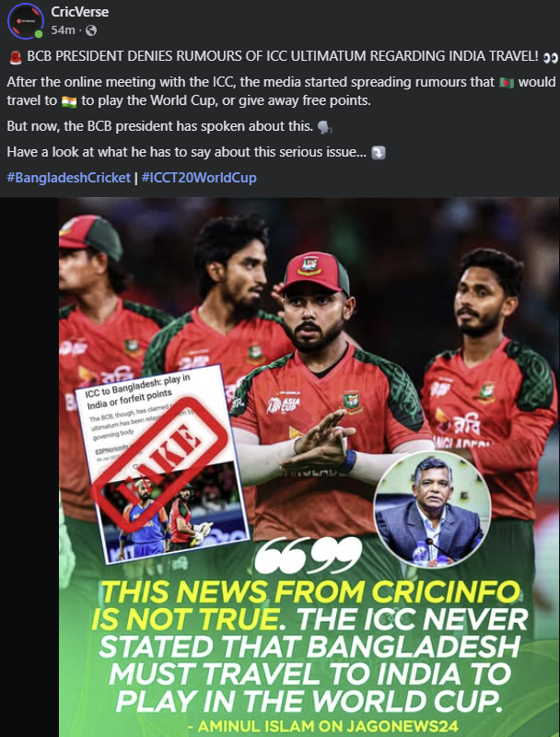Open the 54m post timestamp
The image size is (560, 737).
pyautogui.click(x=63, y=30)
